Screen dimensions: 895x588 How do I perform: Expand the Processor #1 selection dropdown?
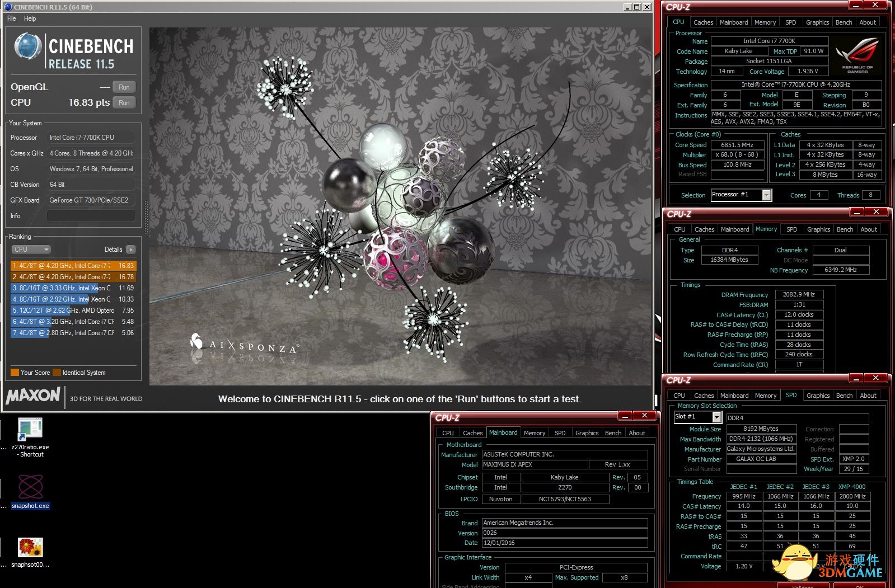point(766,195)
